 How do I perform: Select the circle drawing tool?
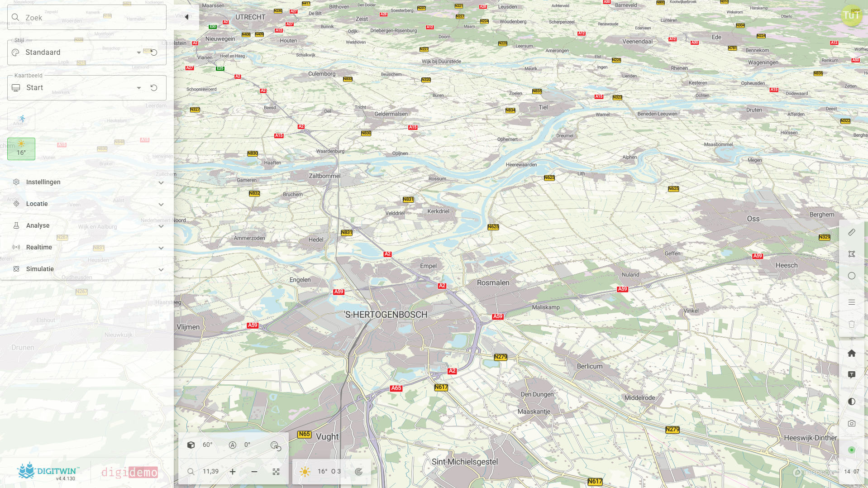click(x=852, y=276)
